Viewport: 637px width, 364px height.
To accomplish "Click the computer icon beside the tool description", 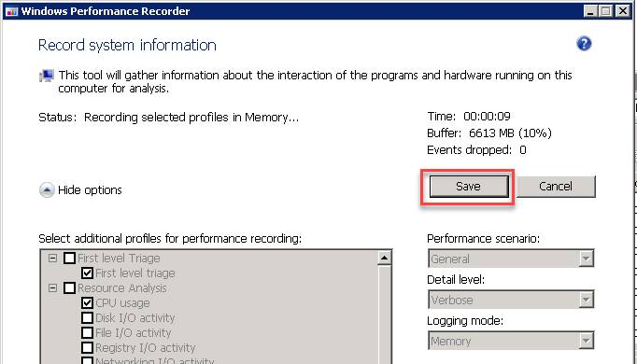I will pyautogui.click(x=47, y=76).
